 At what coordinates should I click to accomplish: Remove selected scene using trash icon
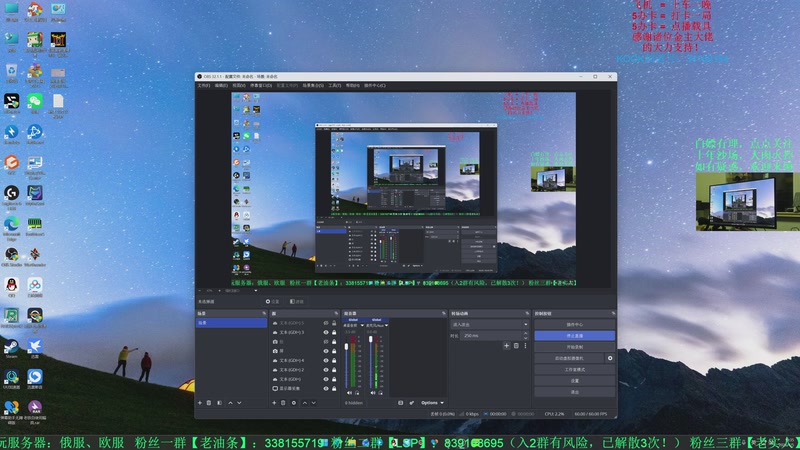(x=209, y=403)
